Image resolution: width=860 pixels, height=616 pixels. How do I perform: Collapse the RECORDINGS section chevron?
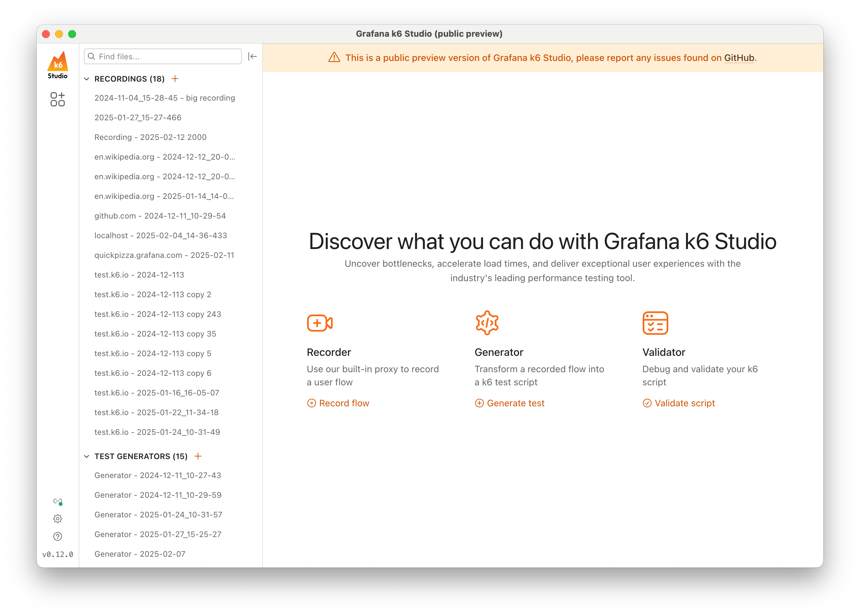[x=87, y=79]
